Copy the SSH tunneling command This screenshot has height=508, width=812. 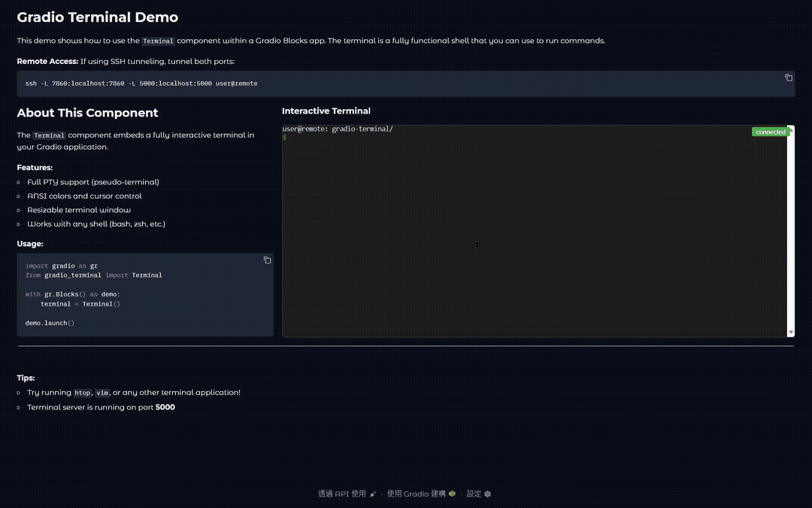click(788, 78)
